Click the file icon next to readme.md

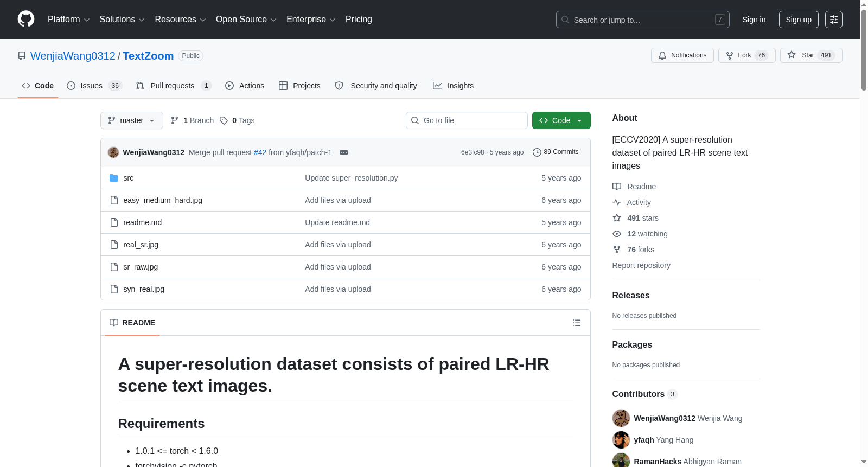coord(114,222)
